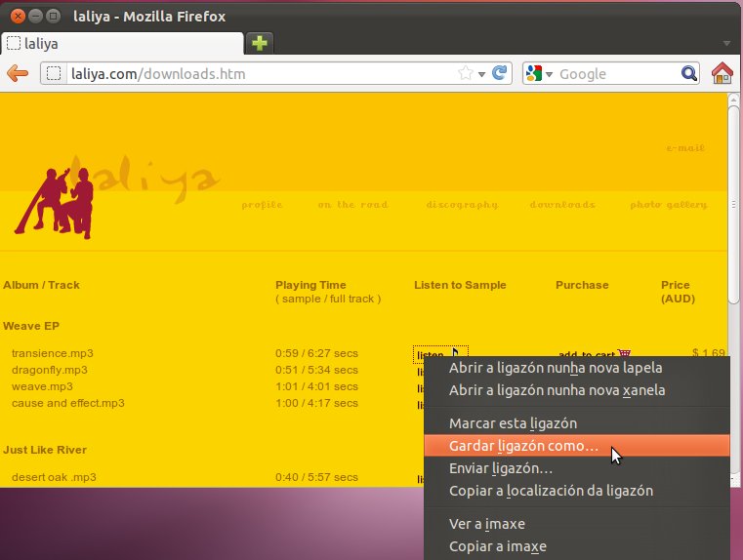The image size is (743, 560).
Task: Click the Just Like River album heading
Action: [45, 449]
